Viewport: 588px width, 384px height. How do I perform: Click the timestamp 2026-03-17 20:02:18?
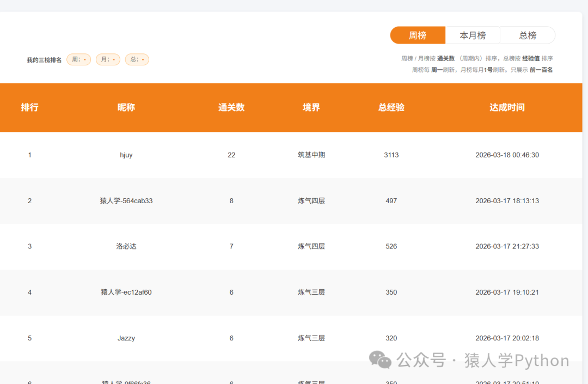(507, 338)
